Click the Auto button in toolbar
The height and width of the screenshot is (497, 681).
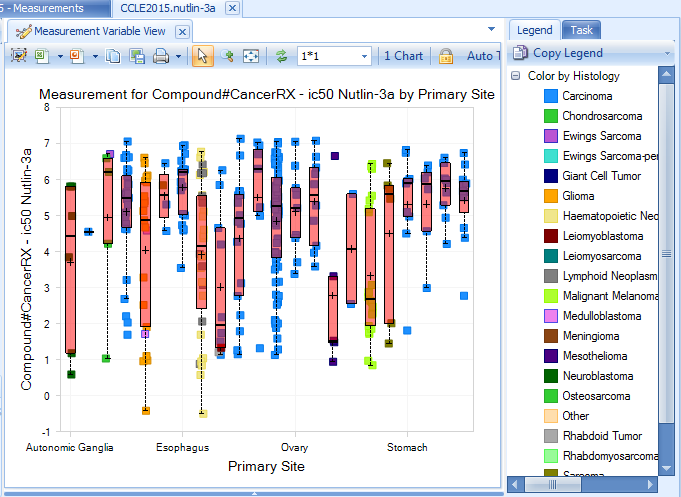click(483, 56)
